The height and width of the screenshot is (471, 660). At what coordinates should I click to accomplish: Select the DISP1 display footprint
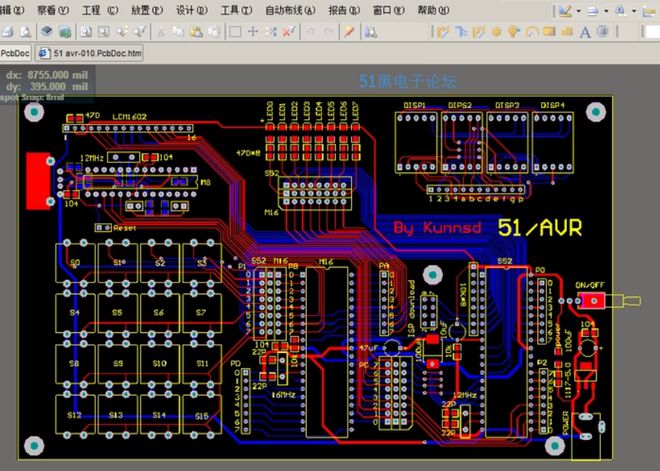(416, 142)
